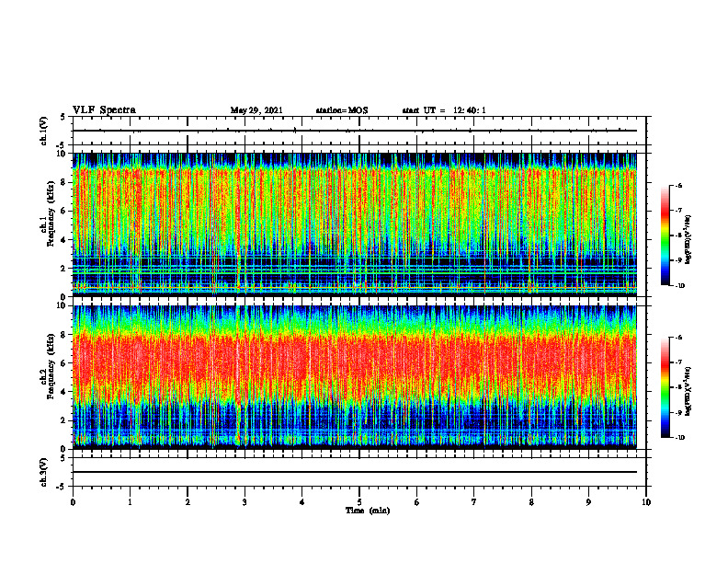Click the ch.2 spectrogram panel

(355, 377)
